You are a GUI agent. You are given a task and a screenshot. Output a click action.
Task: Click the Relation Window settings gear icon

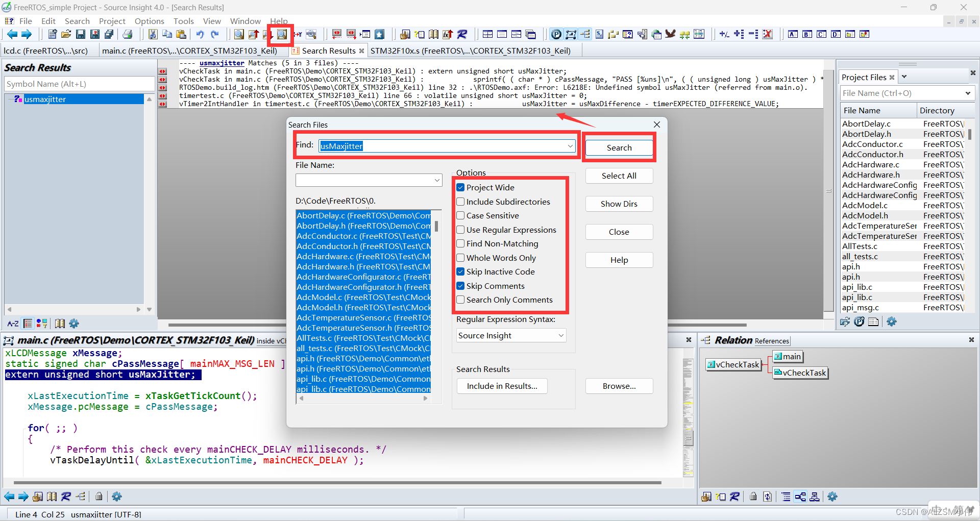coord(832,496)
